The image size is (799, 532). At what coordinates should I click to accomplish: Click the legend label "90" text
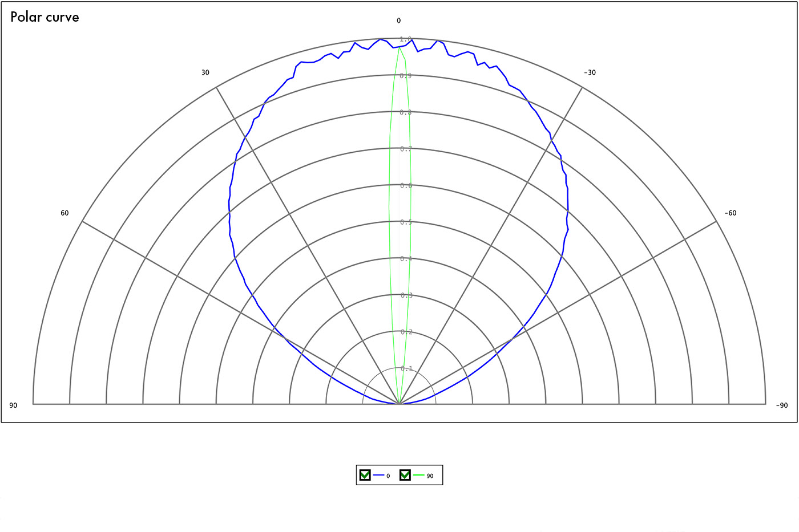coord(430,476)
